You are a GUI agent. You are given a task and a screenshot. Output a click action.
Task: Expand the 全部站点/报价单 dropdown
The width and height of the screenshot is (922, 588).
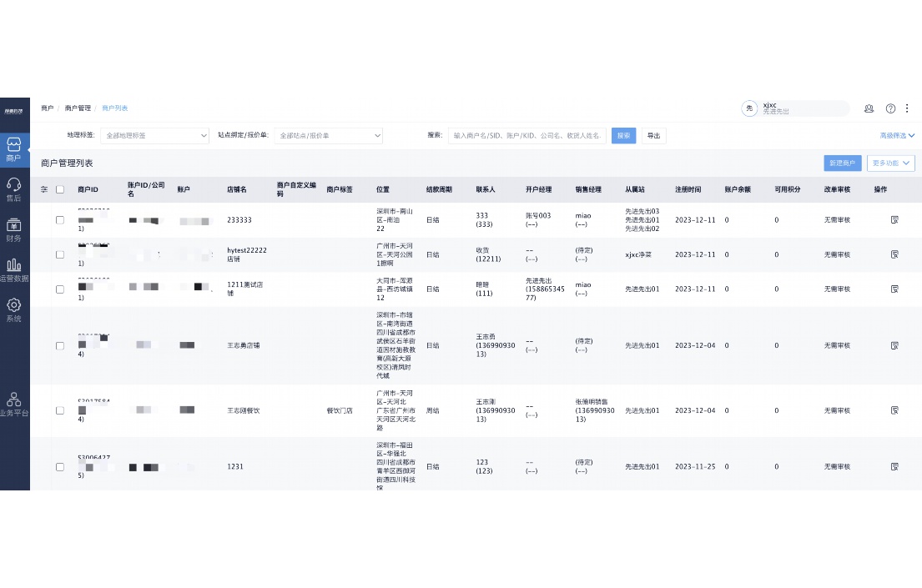(328, 135)
